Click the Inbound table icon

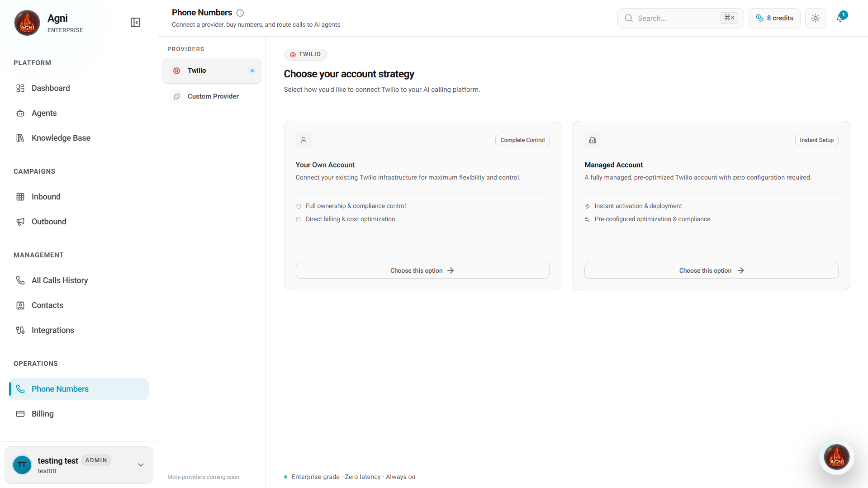(20, 197)
